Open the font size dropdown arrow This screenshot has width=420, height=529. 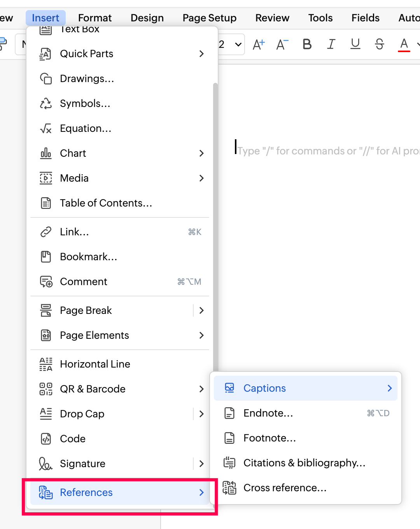pyautogui.click(x=238, y=44)
